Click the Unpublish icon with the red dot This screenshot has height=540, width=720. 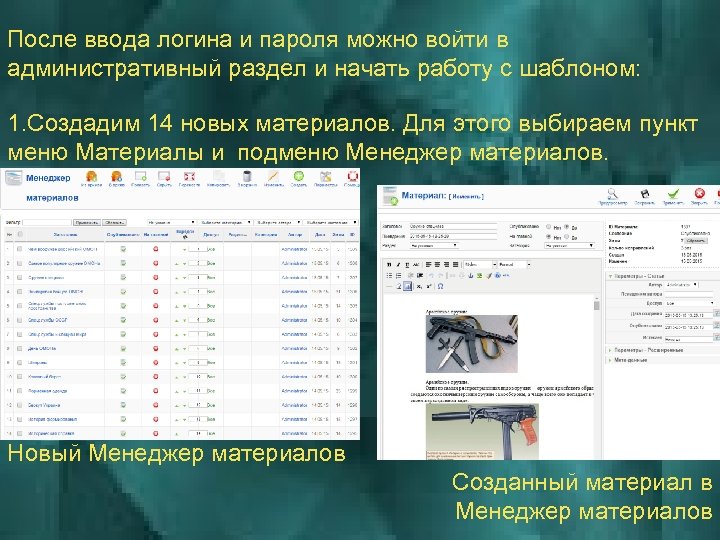[164, 176]
